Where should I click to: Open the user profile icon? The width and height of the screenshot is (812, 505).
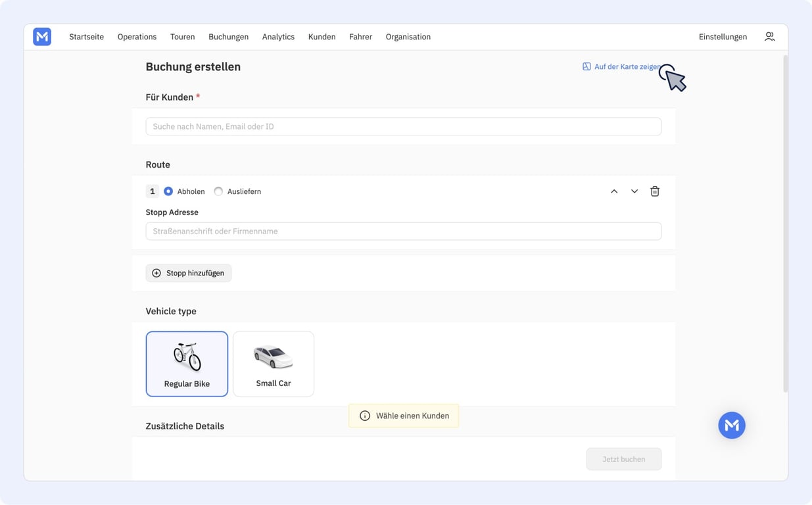[x=769, y=37]
